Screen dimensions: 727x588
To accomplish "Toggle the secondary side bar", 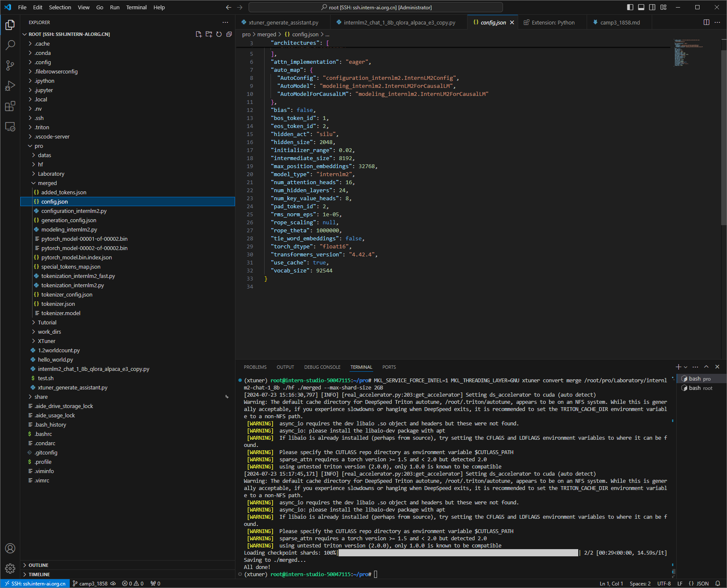I will coord(652,7).
